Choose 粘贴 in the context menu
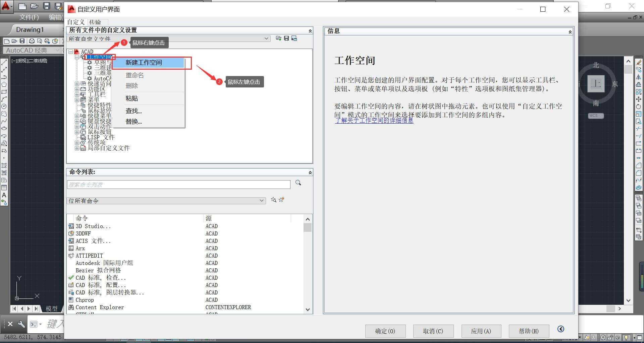The height and width of the screenshot is (343, 644). click(x=148, y=98)
